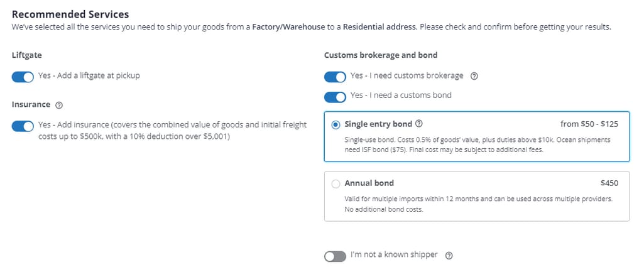Screen dimensions: 644x272
Task: Show Single entry bond info icon
Action: (x=419, y=124)
